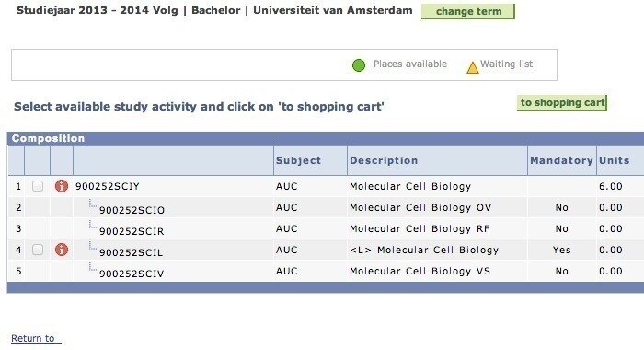Image resolution: width=644 pixels, height=350 pixels.
Task: Tick the checkbox for <L> Molecular Cell Biology
Action: tap(38, 250)
